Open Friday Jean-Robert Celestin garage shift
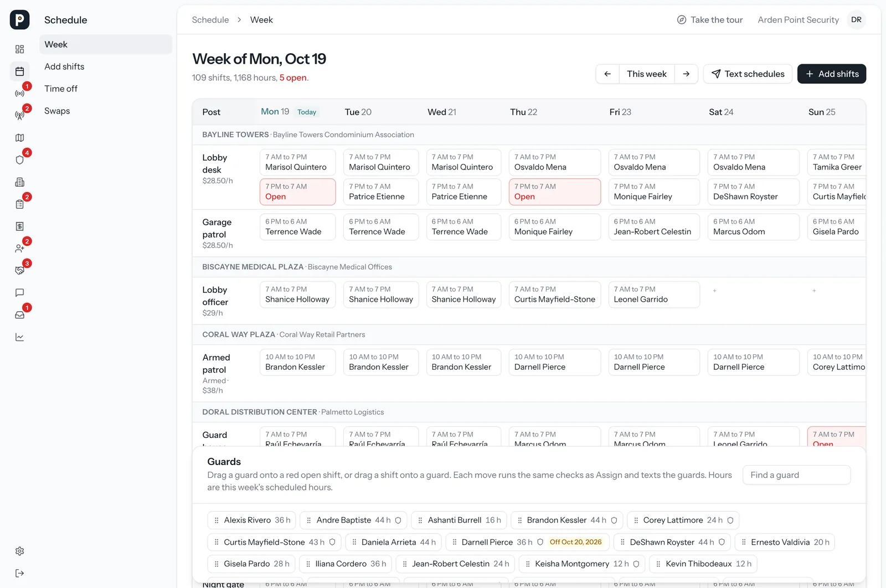The width and height of the screenshot is (886, 588). (x=654, y=227)
